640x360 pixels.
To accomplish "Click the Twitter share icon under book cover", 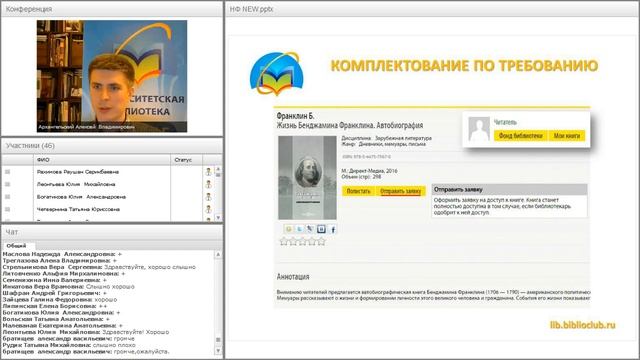I will [x=299, y=229].
